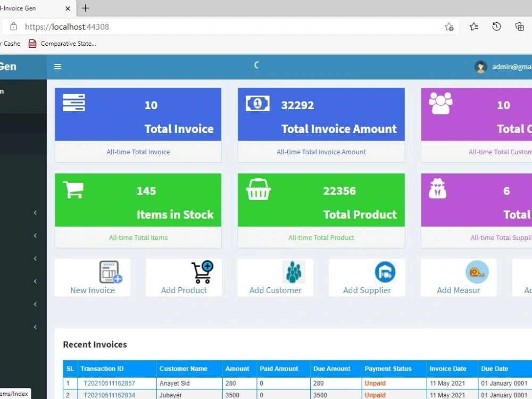Click the Total Invoice Amount money icon
This screenshot has height=399, width=532.
coord(257,103)
